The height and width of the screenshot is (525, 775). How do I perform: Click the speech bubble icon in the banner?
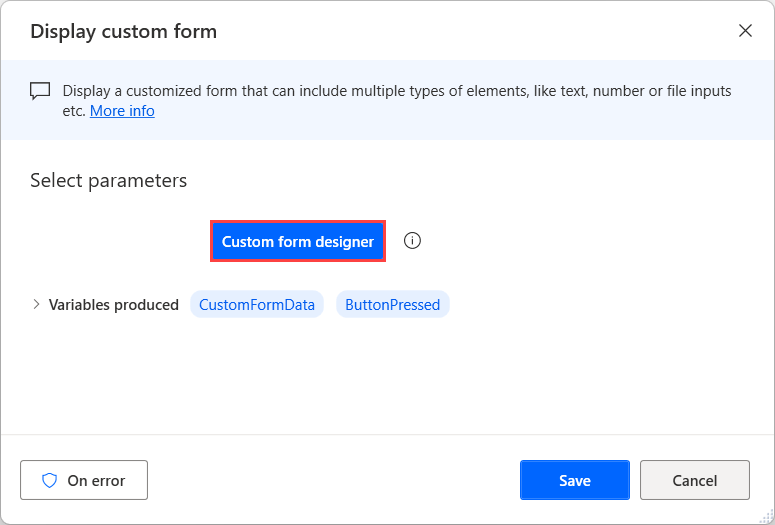[40, 91]
